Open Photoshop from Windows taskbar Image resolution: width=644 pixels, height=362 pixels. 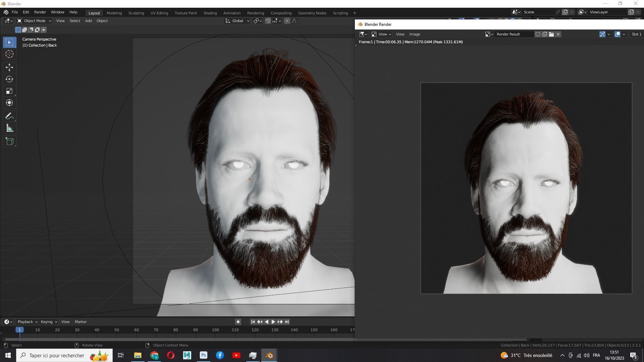coord(204,355)
